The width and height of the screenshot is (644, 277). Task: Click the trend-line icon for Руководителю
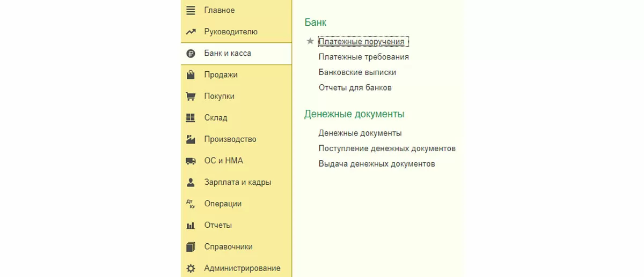(x=191, y=32)
